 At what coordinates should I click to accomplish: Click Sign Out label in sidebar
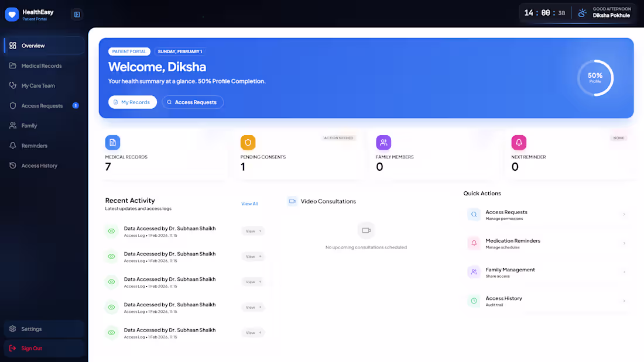coord(32,349)
